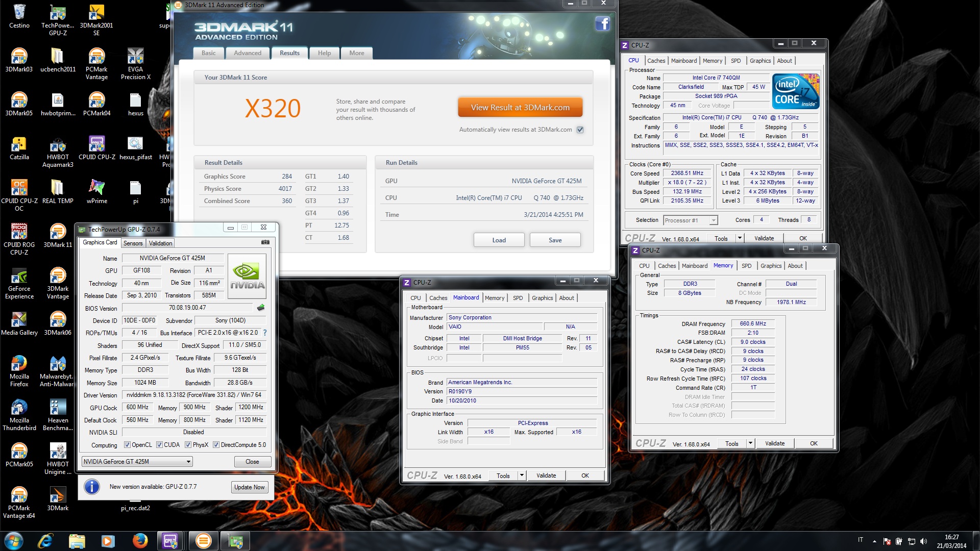The height and width of the screenshot is (551, 980).
Task: Switch to Advanced tab in 3DMark 11
Action: [x=248, y=53]
